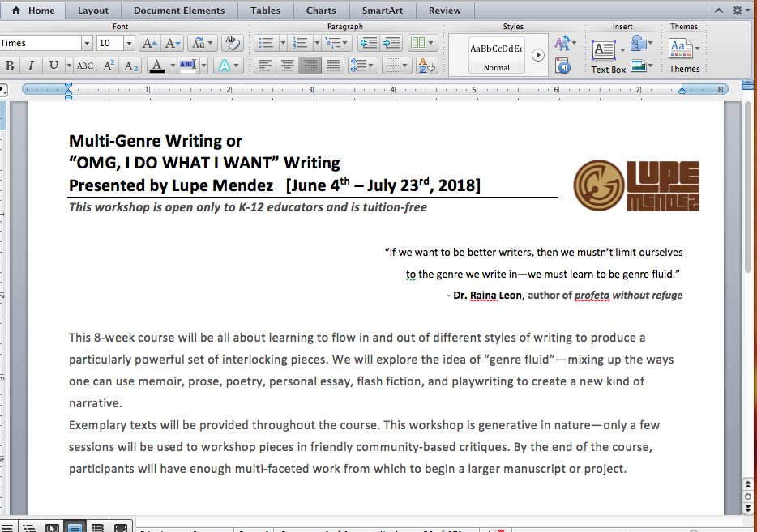This screenshot has width=757, height=532.
Task: Switch to the Layout tab
Action: click(x=93, y=11)
